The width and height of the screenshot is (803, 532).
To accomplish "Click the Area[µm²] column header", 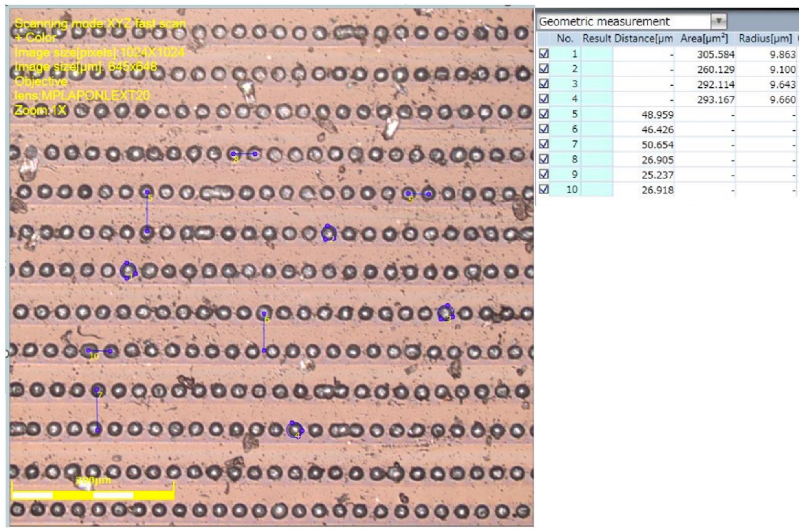I will (704, 39).
